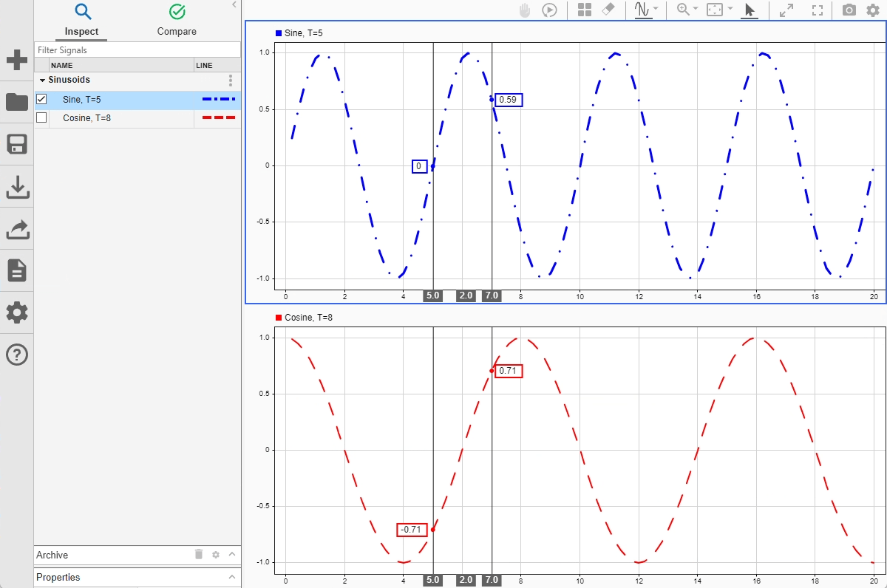Click the expand-arrows fit-to-view icon
This screenshot has width=887, height=588.
786,10
